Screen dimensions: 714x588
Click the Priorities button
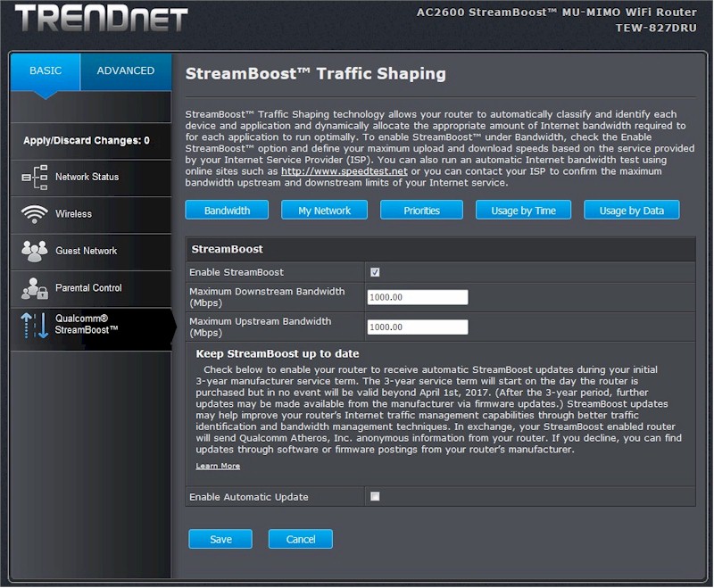click(421, 211)
